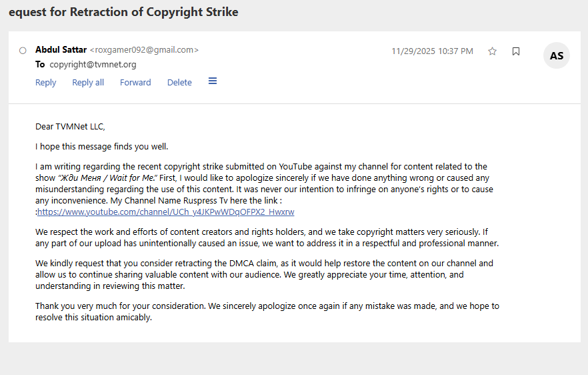Screen dimensions: 588x375
Task: Toggle the read/unread circle beside sender
Action: pos(23,50)
